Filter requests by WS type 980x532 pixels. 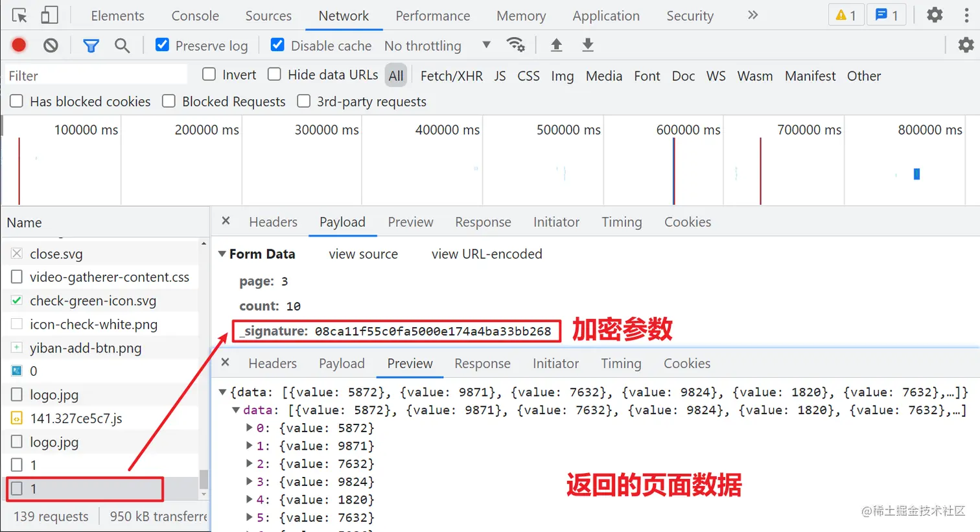click(x=716, y=76)
